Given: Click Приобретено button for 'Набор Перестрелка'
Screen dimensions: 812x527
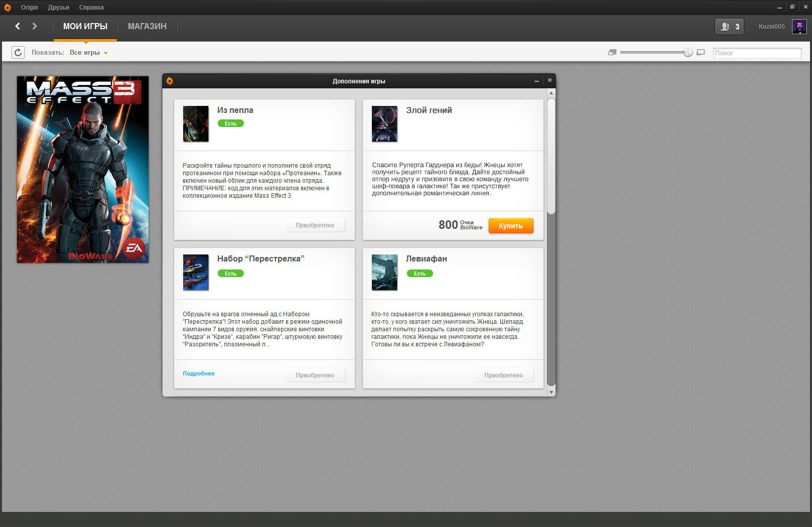Looking at the screenshot, I should coord(315,375).
